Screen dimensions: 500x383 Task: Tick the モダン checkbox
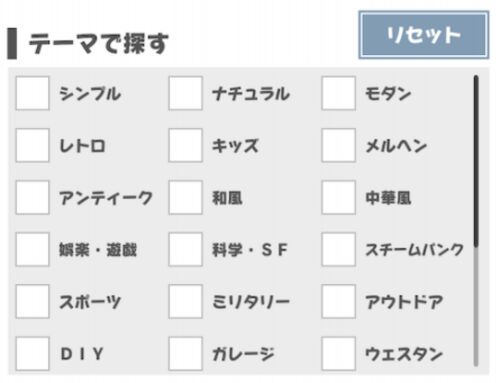click(338, 93)
